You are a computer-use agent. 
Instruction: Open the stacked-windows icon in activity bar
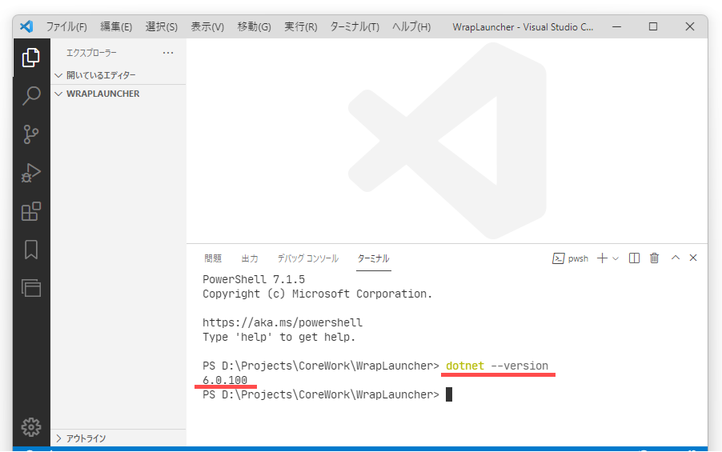pyautogui.click(x=31, y=288)
